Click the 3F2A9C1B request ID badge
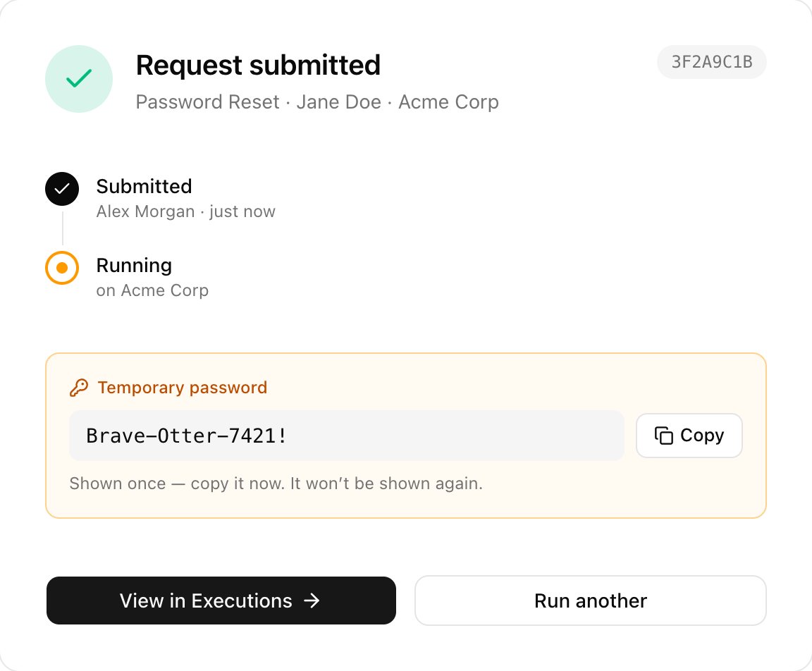Viewport: 812px width, 671px height. [711, 62]
